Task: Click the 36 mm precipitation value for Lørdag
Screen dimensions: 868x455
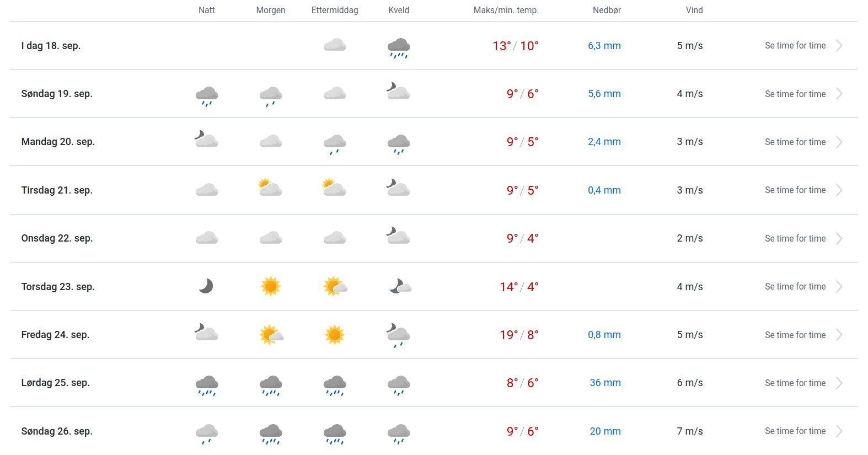Action: click(605, 383)
